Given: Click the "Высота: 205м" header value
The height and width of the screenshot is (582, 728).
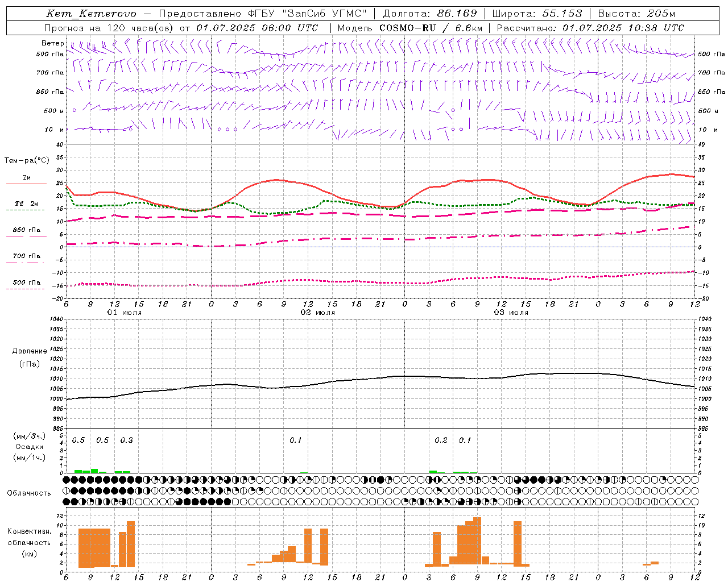Looking at the screenshot, I should (x=636, y=14).
